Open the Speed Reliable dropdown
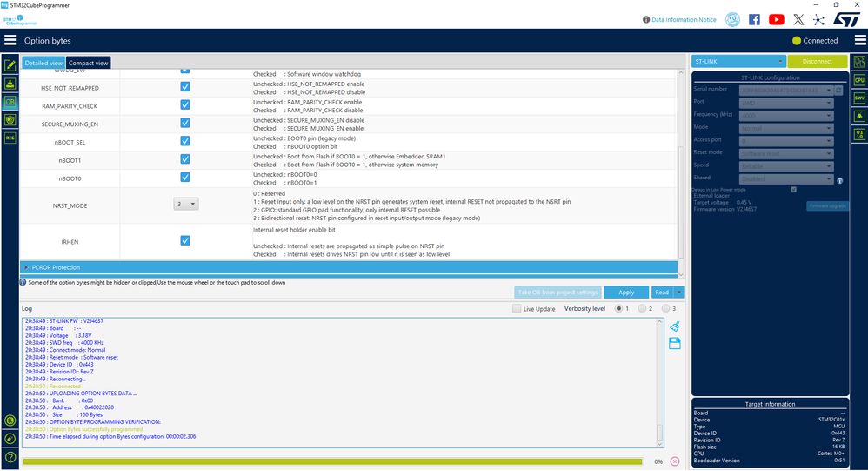Viewport: 868px width, 471px height. click(786, 166)
